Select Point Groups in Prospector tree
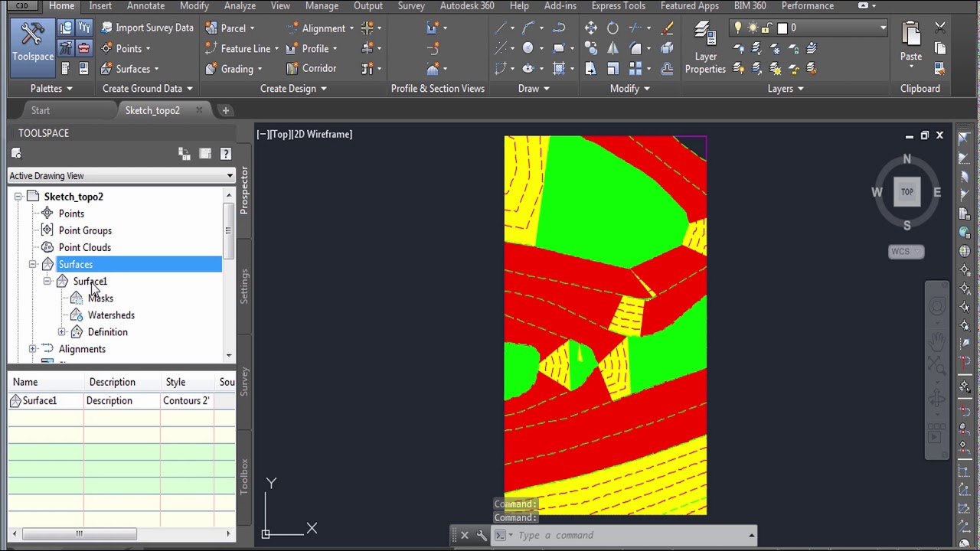This screenshot has height=551, width=980. (85, 230)
